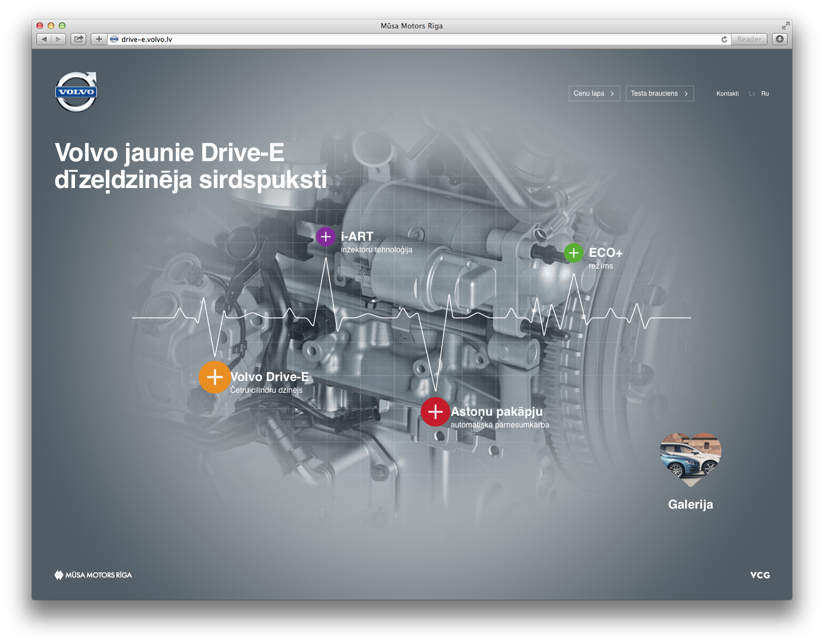824x644 pixels.
Task: Reload the page with refresh icon
Action: tap(724, 39)
